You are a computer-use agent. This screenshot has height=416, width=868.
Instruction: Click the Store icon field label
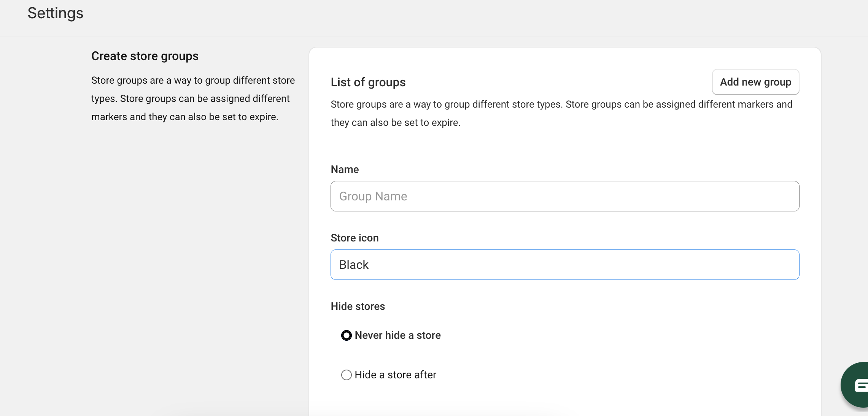[x=355, y=238]
